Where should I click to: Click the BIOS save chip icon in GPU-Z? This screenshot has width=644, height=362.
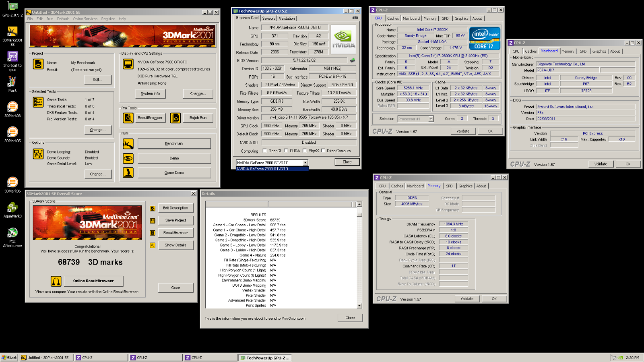click(352, 60)
